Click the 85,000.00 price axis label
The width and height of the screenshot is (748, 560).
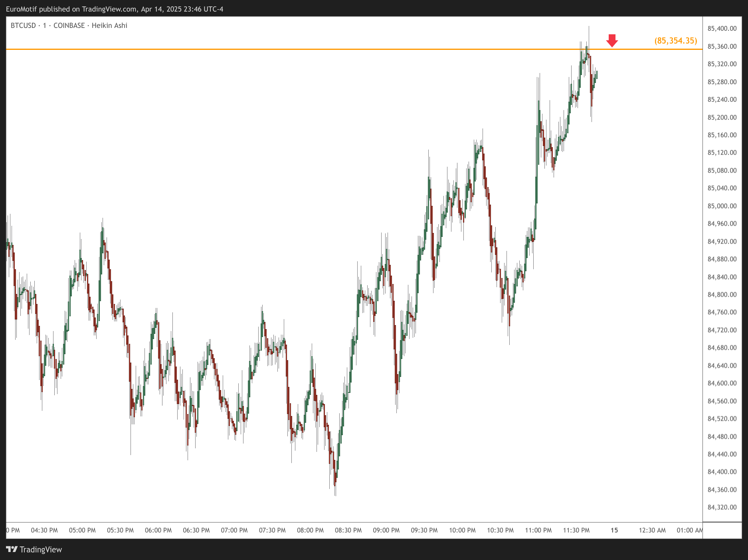point(722,206)
